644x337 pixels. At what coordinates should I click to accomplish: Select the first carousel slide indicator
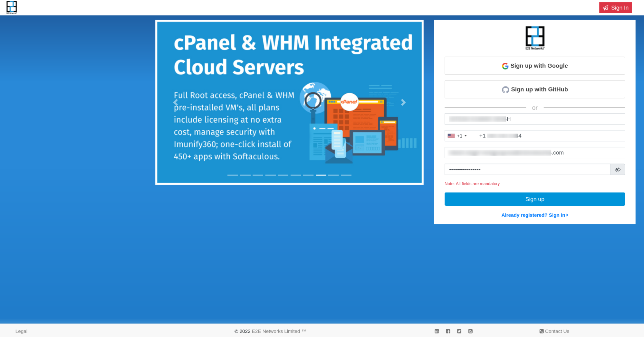[x=233, y=175]
